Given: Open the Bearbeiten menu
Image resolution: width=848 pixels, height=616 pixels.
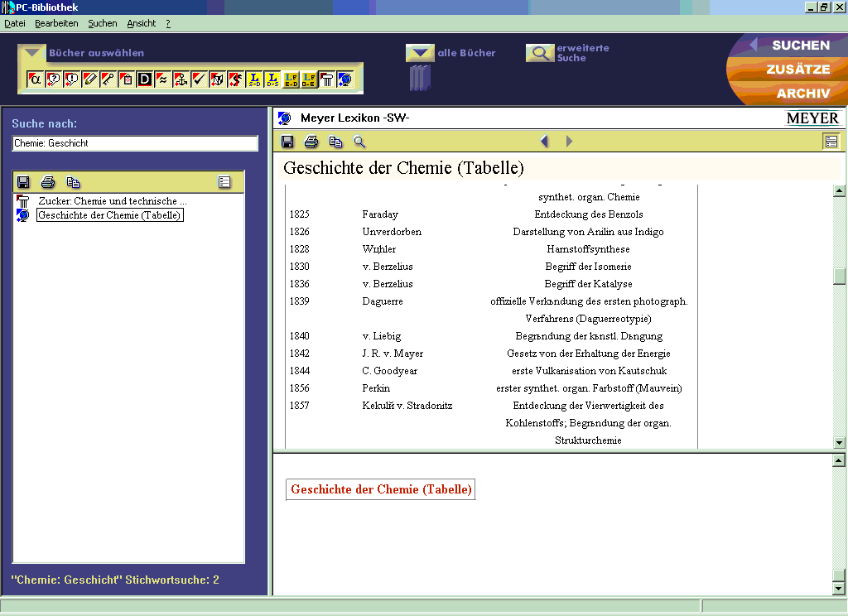Looking at the screenshot, I should point(56,23).
